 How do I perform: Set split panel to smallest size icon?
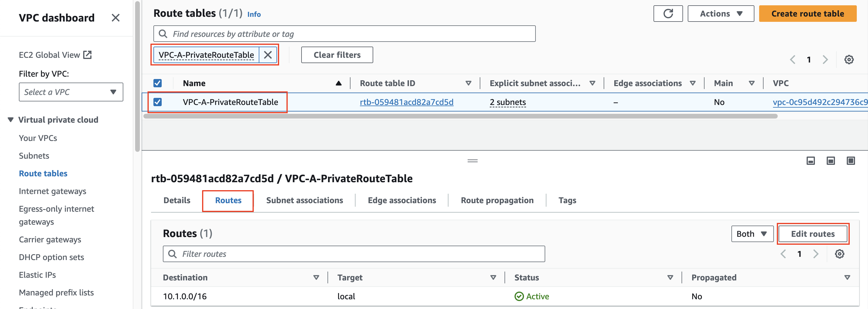click(x=811, y=161)
